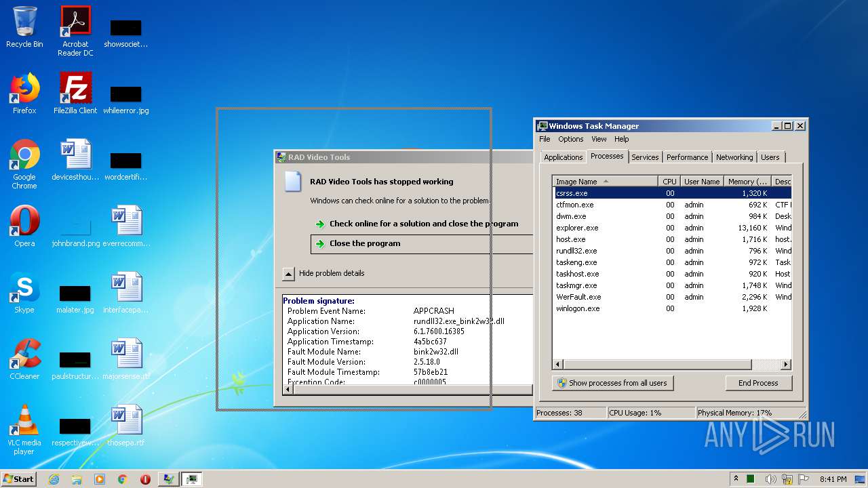Screen dimensions: 868x488
Task: Open Task Manager Options menu
Action: tap(571, 139)
